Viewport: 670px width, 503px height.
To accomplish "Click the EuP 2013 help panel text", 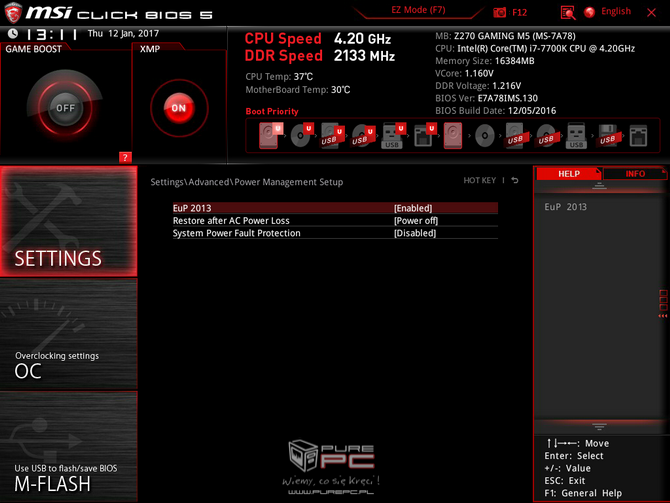I will click(565, 207).
